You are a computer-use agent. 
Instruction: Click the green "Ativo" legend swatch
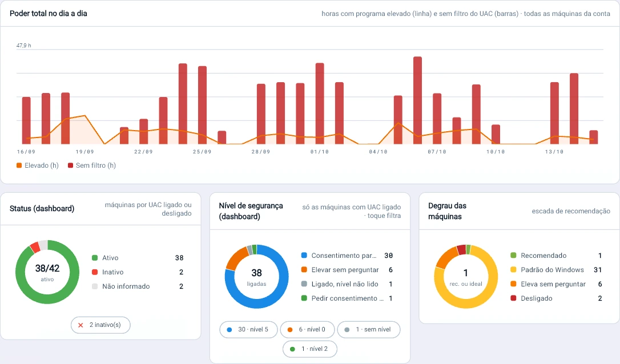[x=95, y=258]
